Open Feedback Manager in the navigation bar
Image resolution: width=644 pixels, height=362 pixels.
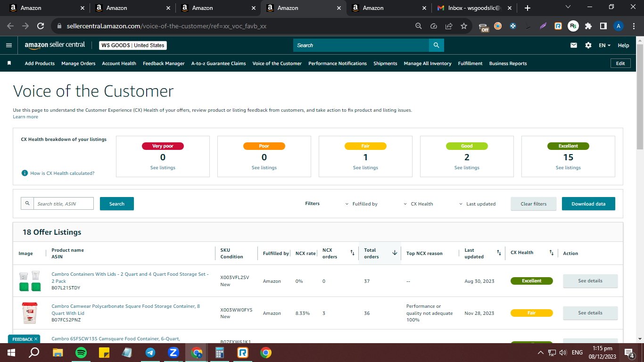tap(164, 63)
